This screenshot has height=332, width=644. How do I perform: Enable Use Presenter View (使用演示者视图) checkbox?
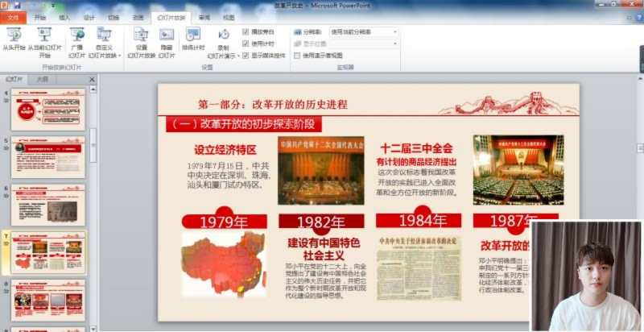point(297,56)
